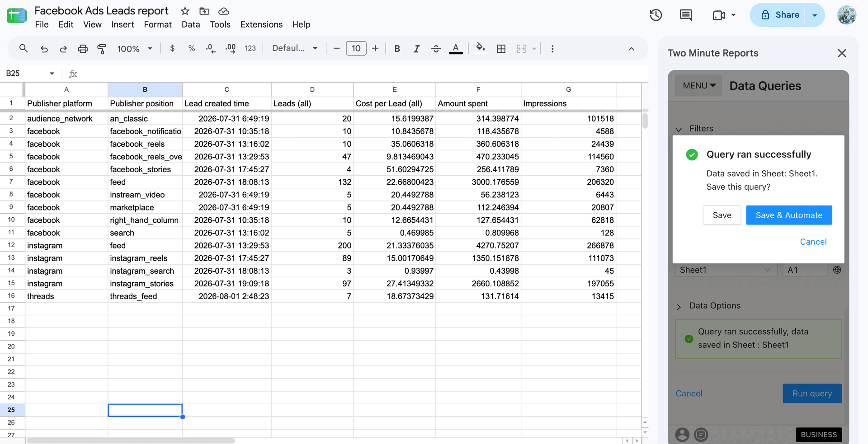
Task: Print the spreadsheet
Action: coord(83,49)
